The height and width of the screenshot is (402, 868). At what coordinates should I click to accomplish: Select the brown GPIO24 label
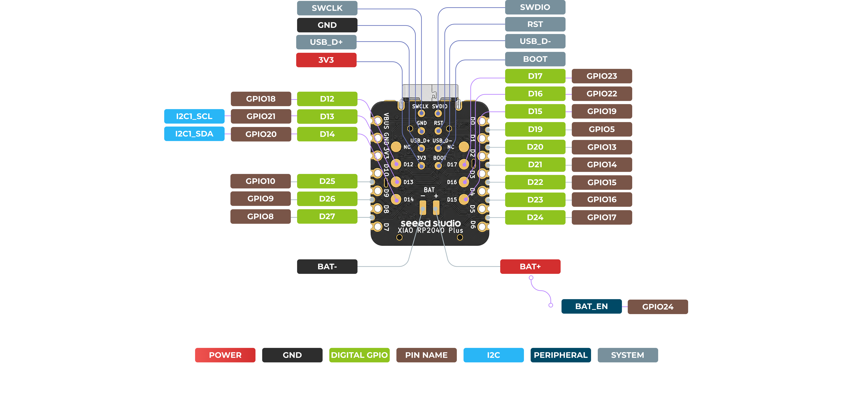(658, 307)
